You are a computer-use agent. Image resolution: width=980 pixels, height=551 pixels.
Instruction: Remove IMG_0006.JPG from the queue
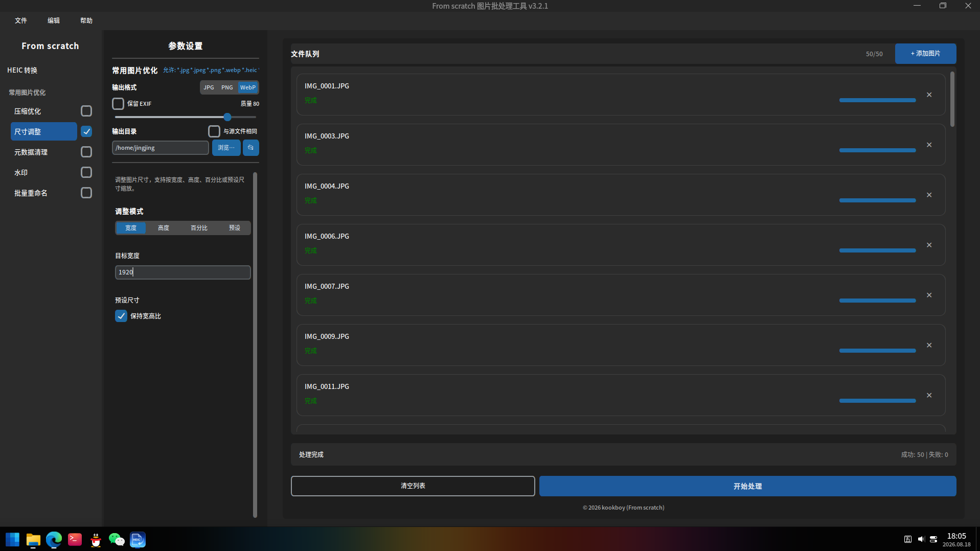(x=929, y=245)
